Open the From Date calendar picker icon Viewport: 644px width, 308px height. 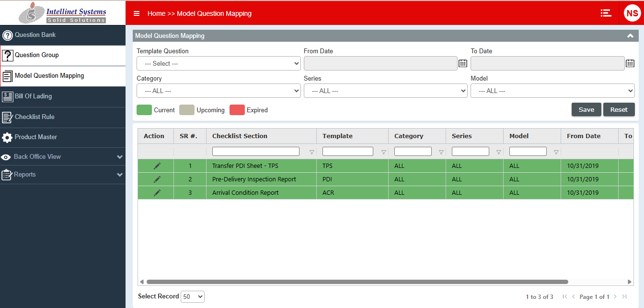463,63
